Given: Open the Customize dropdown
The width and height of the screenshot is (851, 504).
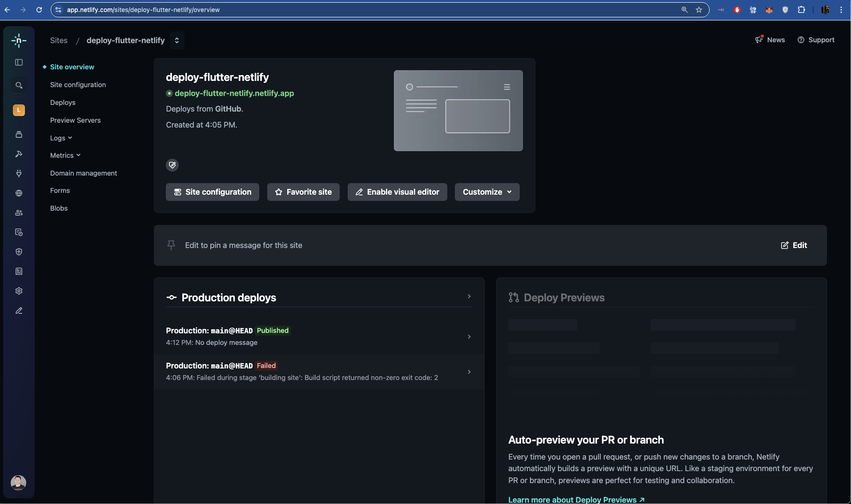Looking at the screenshot, I should coord(487,192).
